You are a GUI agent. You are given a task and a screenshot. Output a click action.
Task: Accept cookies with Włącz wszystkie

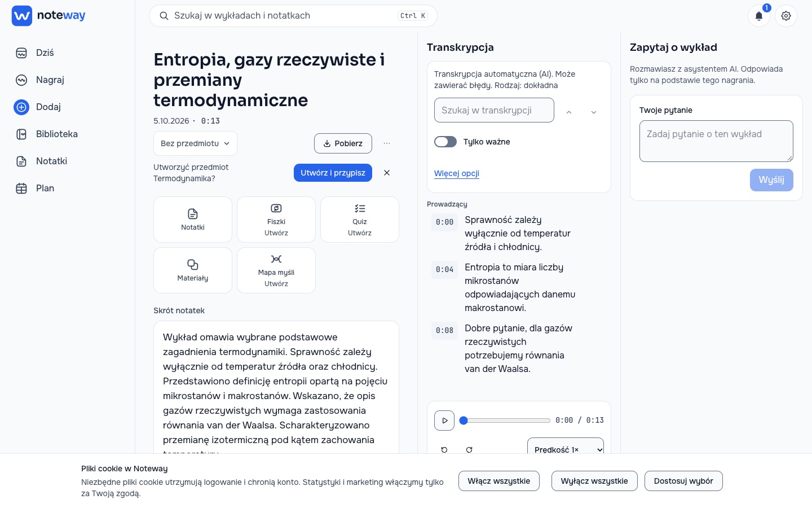point(499,481)
